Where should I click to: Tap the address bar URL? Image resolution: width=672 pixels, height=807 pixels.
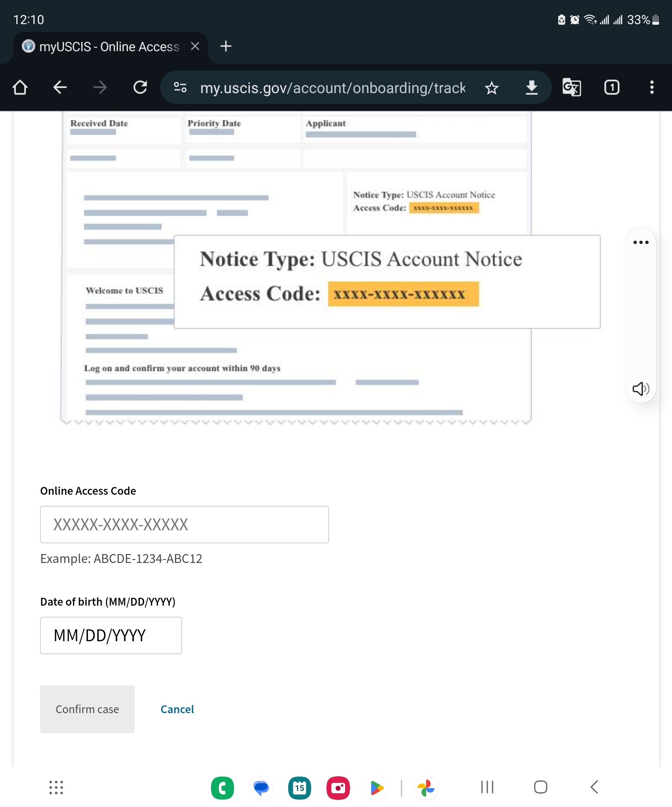333,88
